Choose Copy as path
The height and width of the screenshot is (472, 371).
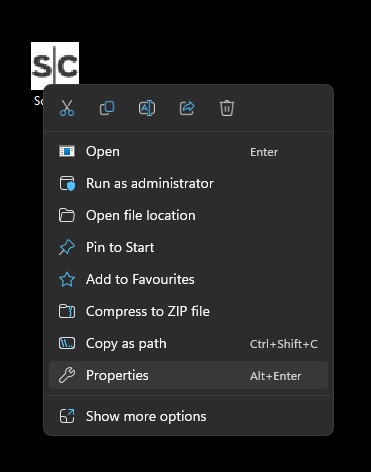188,344
